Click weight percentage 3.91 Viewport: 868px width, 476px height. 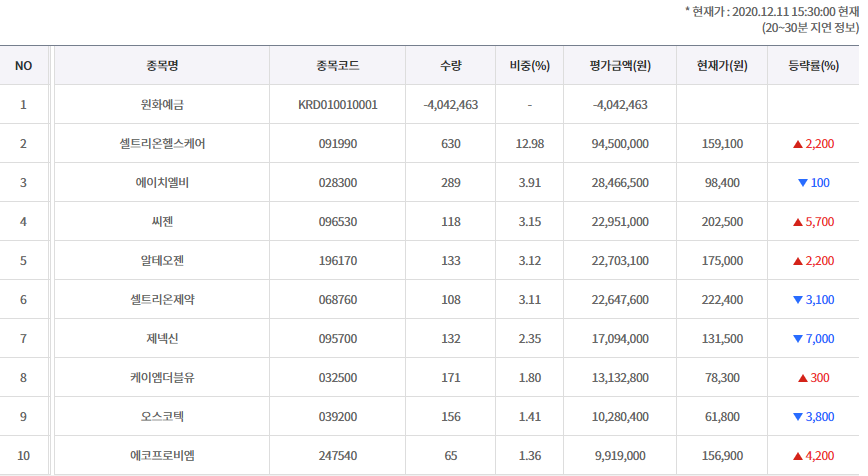[530, 183]
